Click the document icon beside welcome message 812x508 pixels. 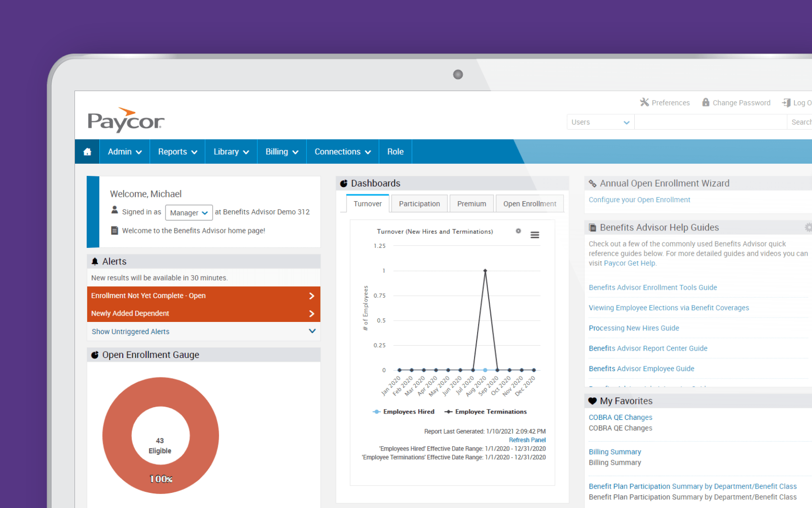[114, 230]
